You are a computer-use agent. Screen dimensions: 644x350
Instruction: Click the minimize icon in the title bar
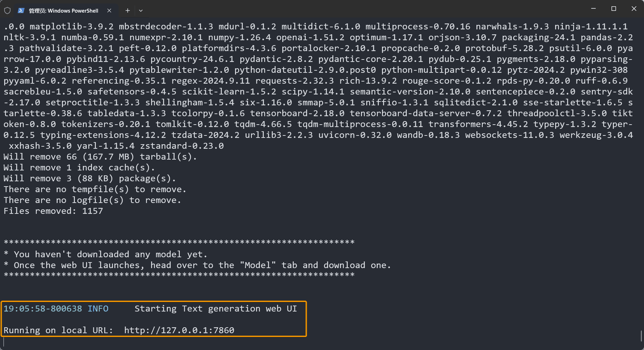point(593,9)
